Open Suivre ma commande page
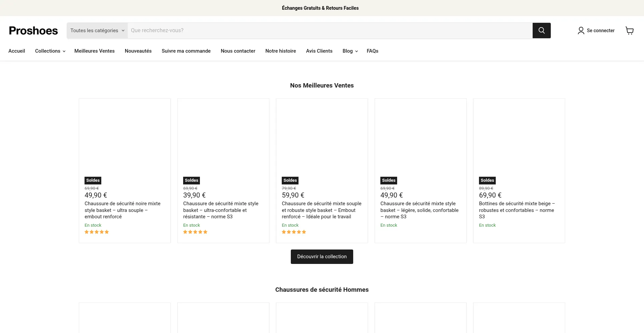The height and width of the screenshot is (333, 644). (186, 51)
